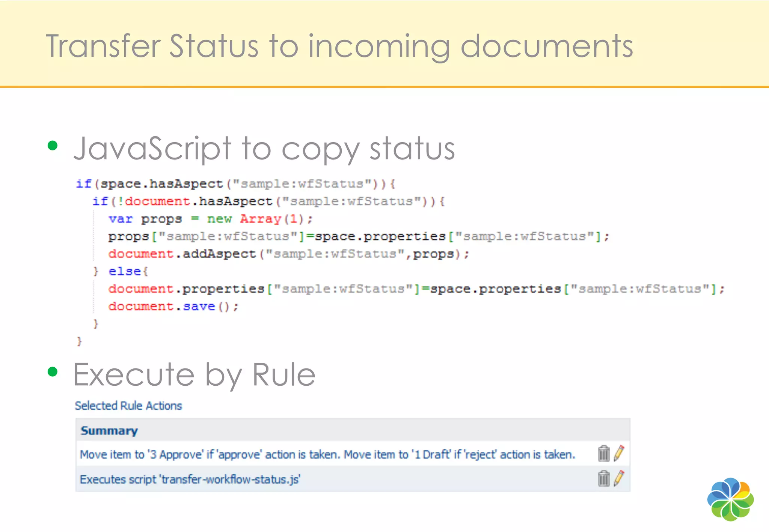Click the 'Execute by Rule' heading

(x=194, y=375)
